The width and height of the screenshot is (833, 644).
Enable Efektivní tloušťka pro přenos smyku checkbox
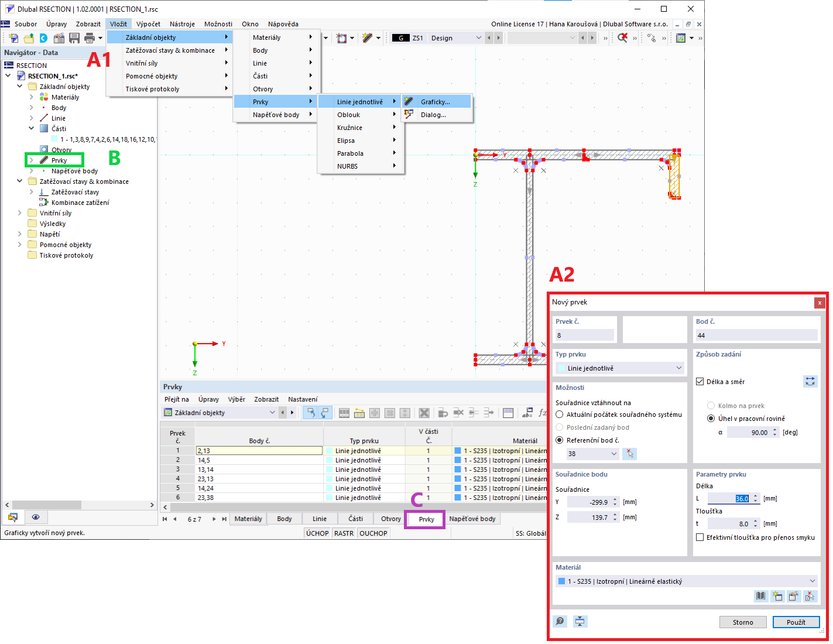click(700, 537)
